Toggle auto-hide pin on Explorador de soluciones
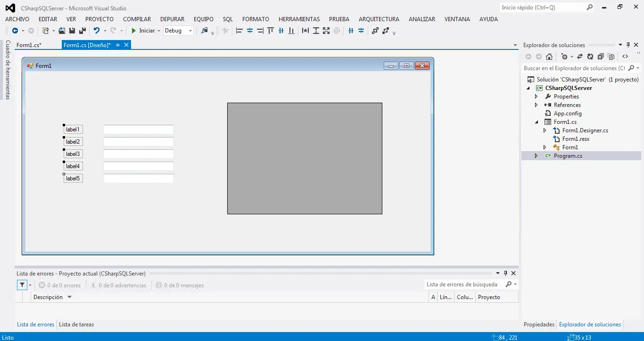This screenshot has height=341, width=644. pos(628,45)
